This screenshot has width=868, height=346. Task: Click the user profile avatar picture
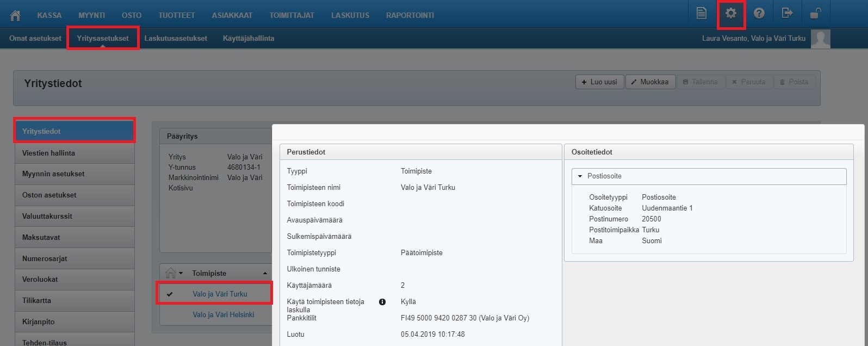820,39
